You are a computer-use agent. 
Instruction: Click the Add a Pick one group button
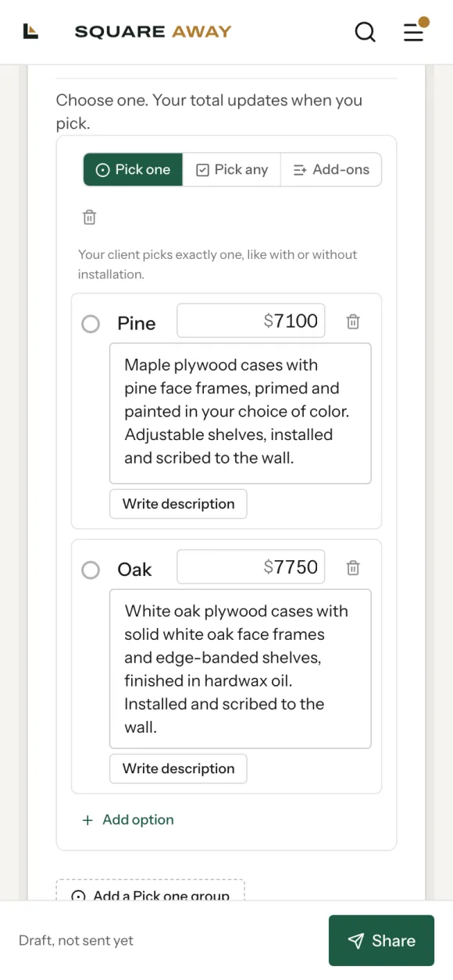pyautogui.click(x=151, y=892)
